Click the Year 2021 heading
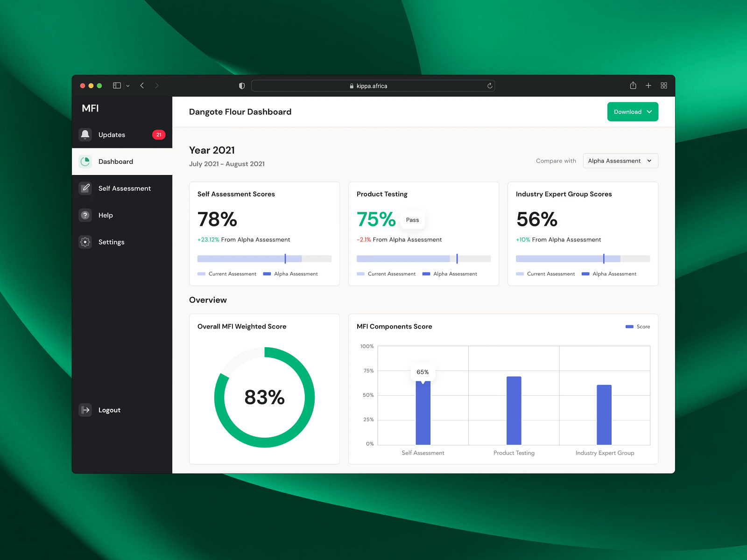 (x=212, y=150)
